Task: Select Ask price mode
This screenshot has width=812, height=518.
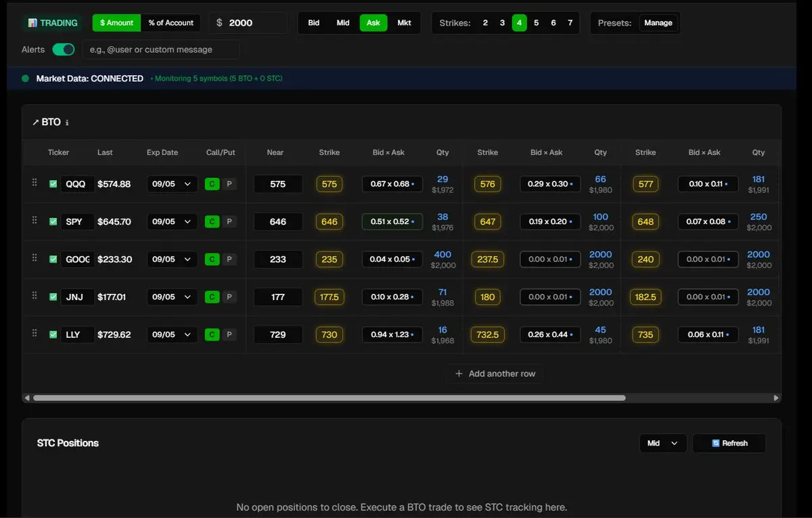Action: [x=374, y=23]
